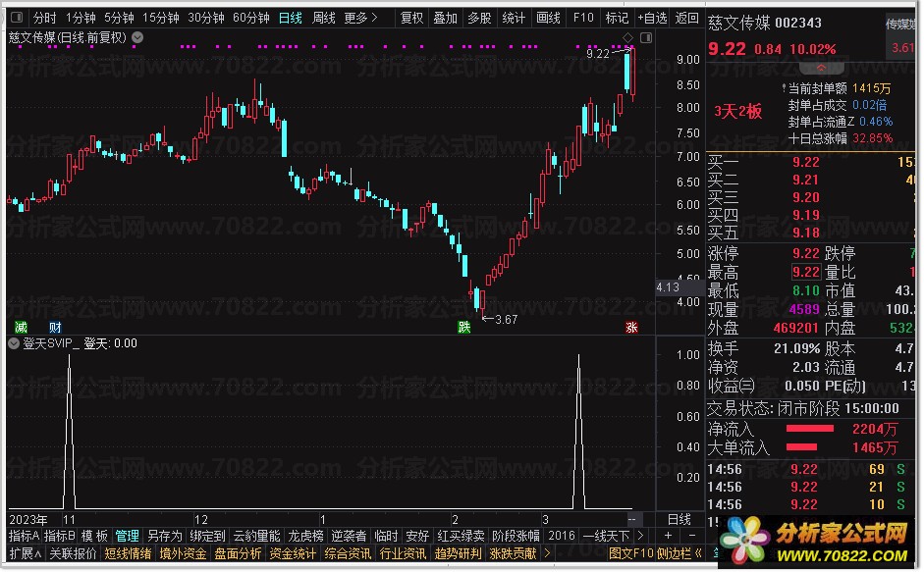Open the 图文F10 view

(630, 553)
